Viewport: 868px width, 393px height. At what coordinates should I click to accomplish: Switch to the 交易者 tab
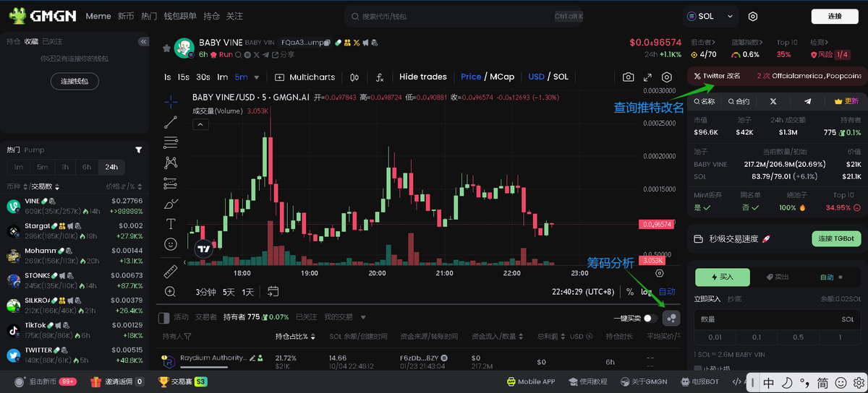[205, 317]
